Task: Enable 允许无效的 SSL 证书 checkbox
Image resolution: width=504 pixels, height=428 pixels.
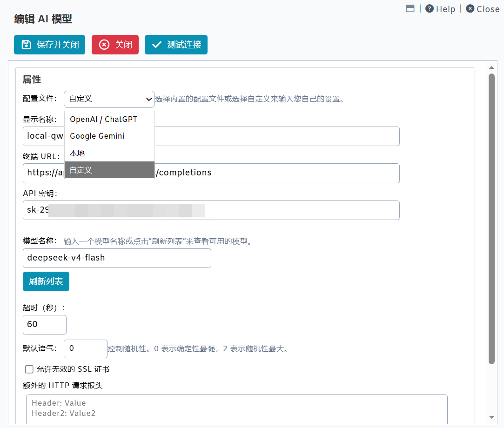Action: tap(29, 369)
